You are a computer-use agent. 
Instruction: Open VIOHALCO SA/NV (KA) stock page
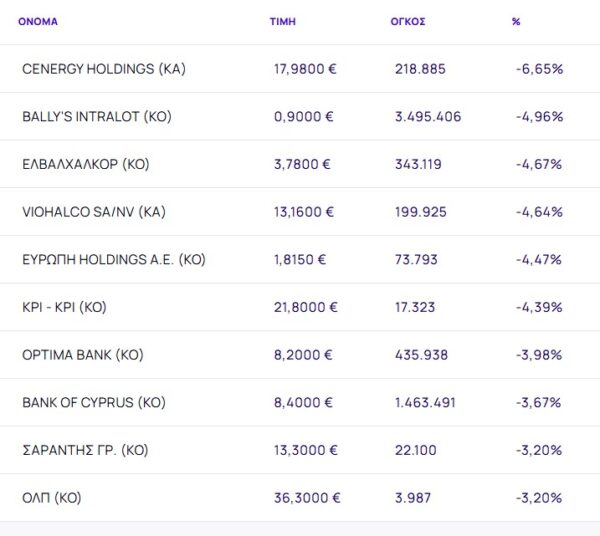(93, 212)
